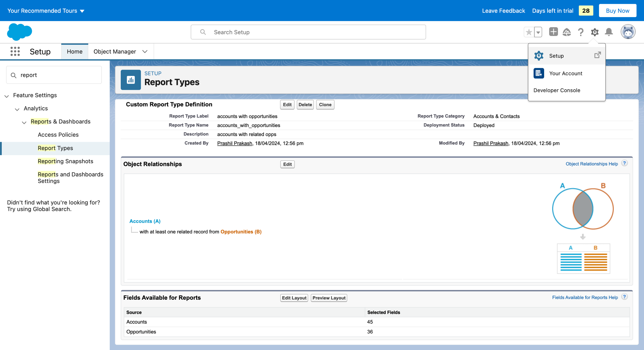Click the Preview Layout button
The height and width of the screenshot is (350, 644).
pos(329,298)
